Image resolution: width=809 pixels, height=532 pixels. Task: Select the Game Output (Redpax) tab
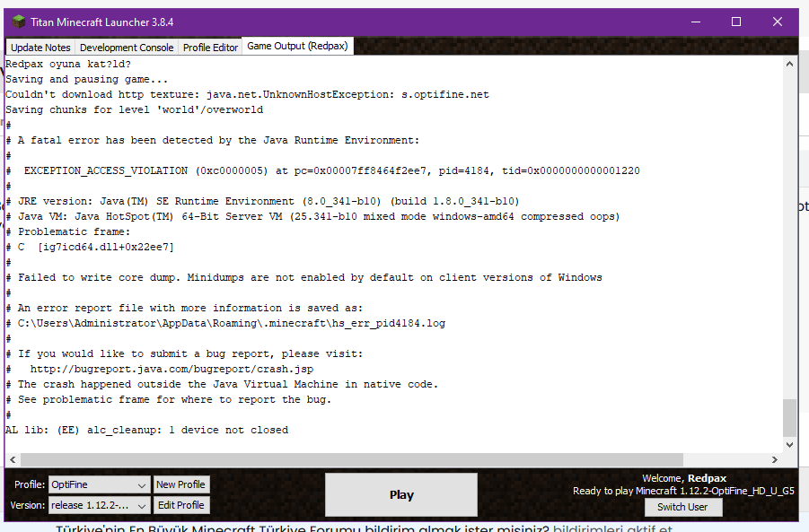pos(297,46)
